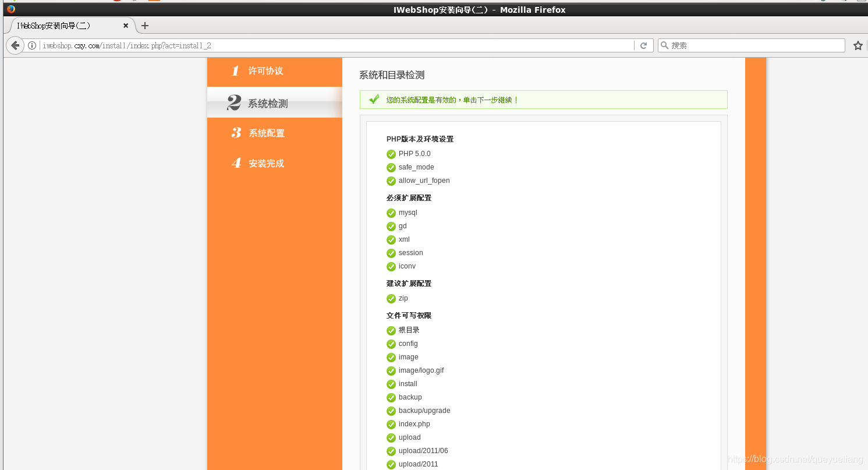Select step 4 安装完成 in sidebar
The image size is (868, 470).
(x=275, y=164)
